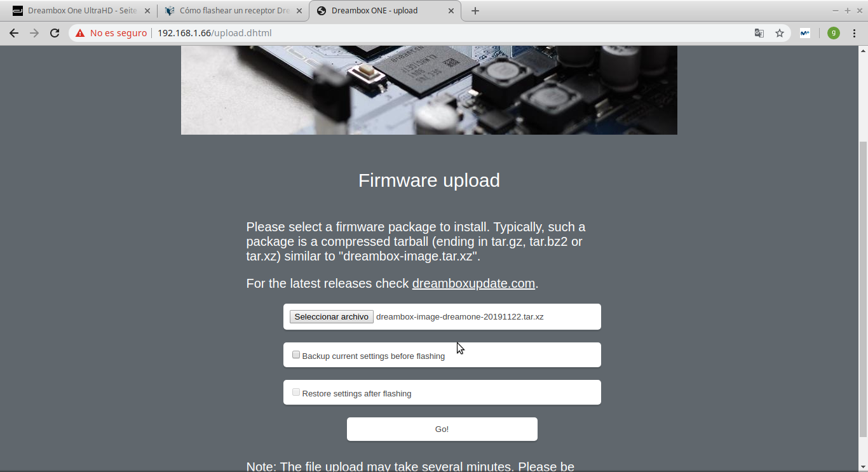Open the Google Translate icon in address bar
Viewport: 868px width, 472px height.
tap(759, 33)
